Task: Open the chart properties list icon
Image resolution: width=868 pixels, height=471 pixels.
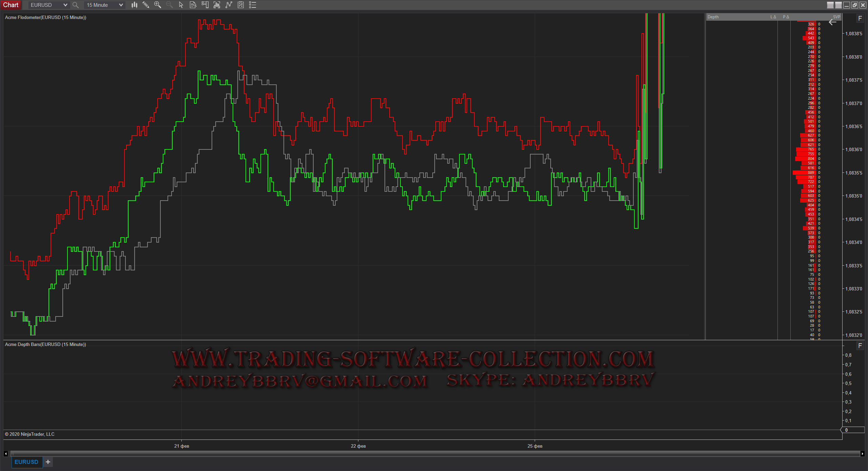Action: (253, 5)
